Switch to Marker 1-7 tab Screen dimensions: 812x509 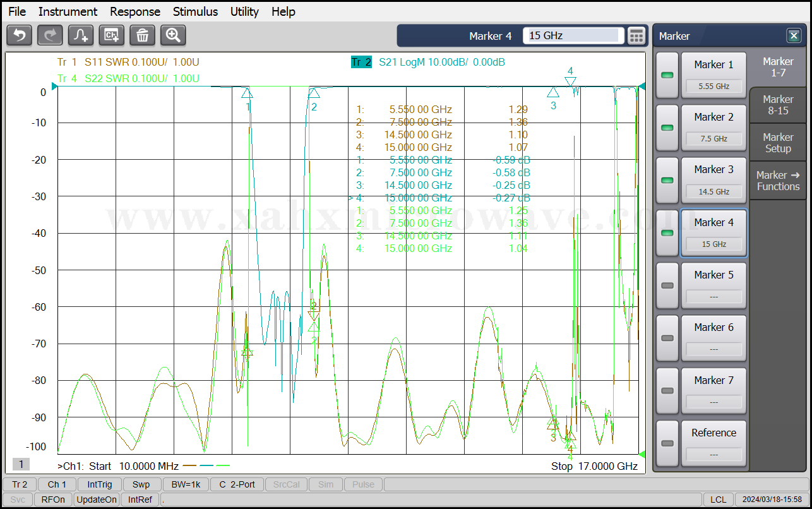pyautogui.click(x=778, y=67)
